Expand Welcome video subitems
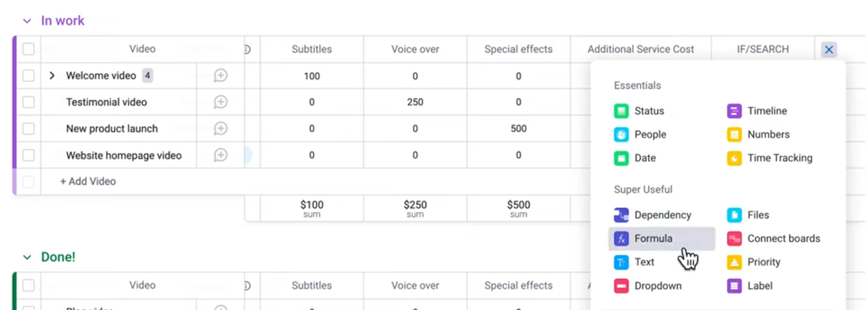The width and height of the screenshot is (868, 310). tap(52, 76)
